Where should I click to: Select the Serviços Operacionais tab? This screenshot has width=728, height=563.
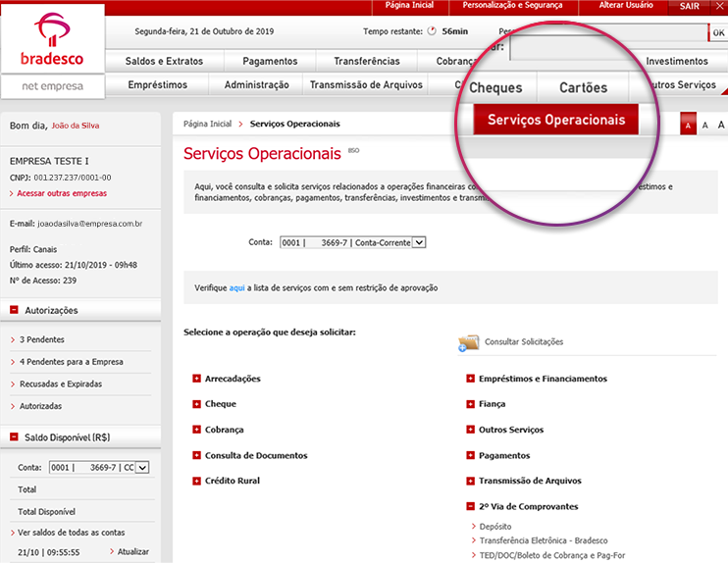[555, 120]
